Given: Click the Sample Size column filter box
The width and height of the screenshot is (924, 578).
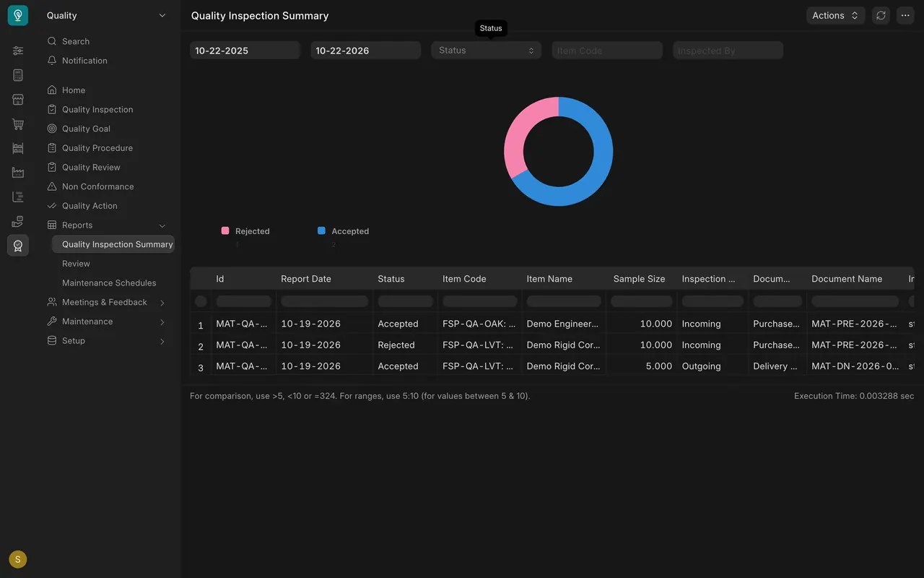Looking at the screenshot, I should [642, 301].
